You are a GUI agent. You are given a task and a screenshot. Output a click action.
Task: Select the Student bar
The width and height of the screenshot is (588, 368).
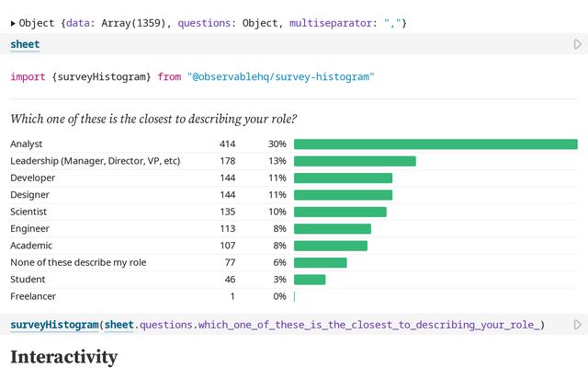click(310, 279)
